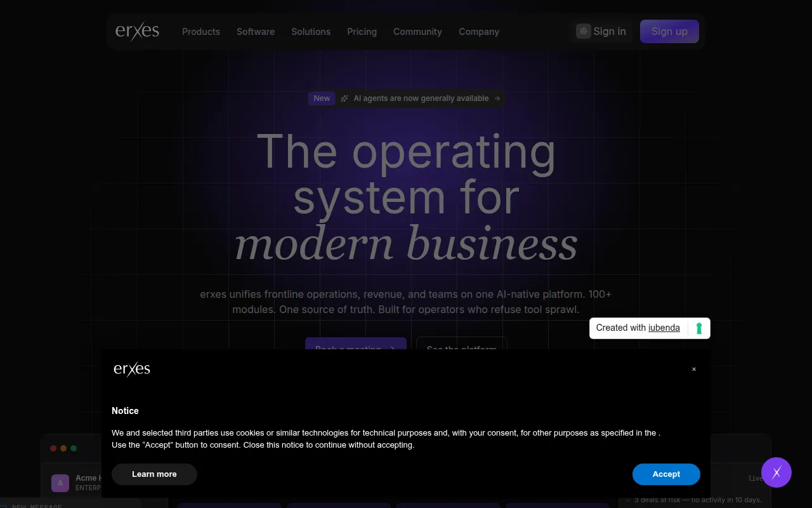
Task: Click the arrow icon in the announcement banner
Action: click(497, 98)
